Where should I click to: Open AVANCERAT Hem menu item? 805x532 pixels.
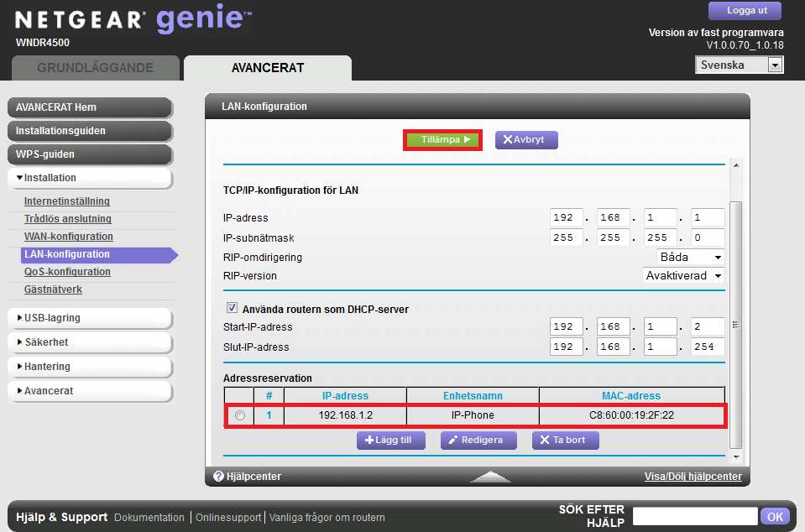click(x=90, y=107)
